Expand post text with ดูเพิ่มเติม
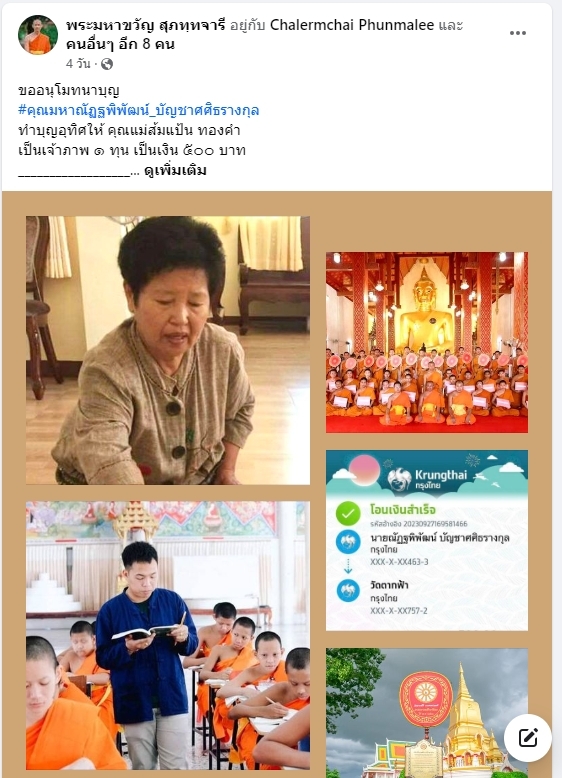This screenshot has height=778, width=562. (175, 171)
